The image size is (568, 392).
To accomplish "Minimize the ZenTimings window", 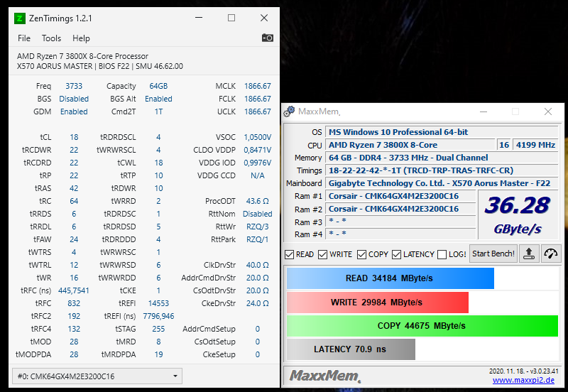I will click(x=199, y=18).
